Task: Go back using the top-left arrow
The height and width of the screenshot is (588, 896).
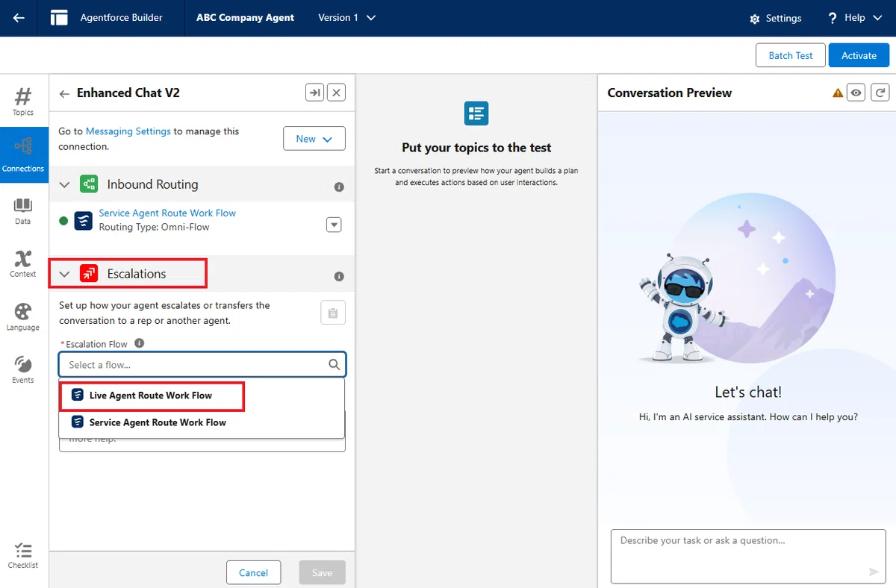Action: pyautogui.click(x=19, y=18)
